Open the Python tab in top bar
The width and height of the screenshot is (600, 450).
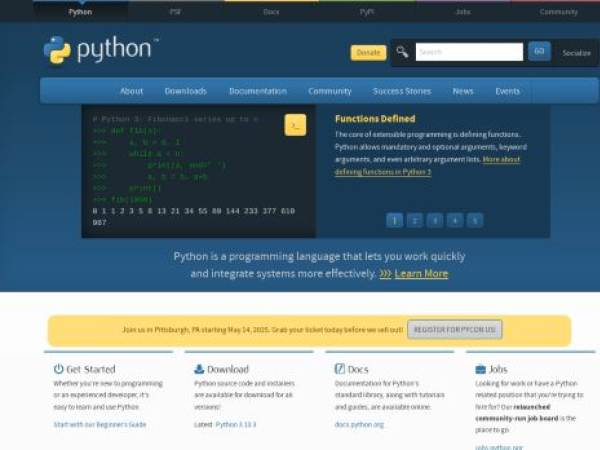80,12
